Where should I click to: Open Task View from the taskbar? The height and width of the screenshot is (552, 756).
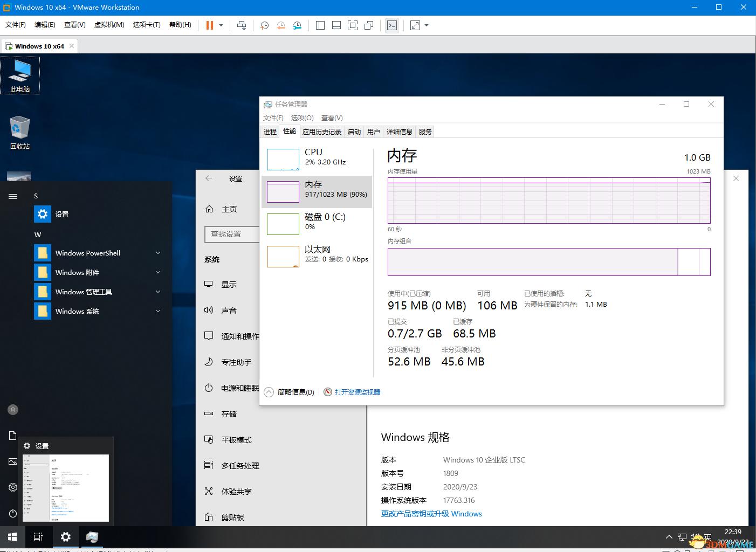click(38, 537)
